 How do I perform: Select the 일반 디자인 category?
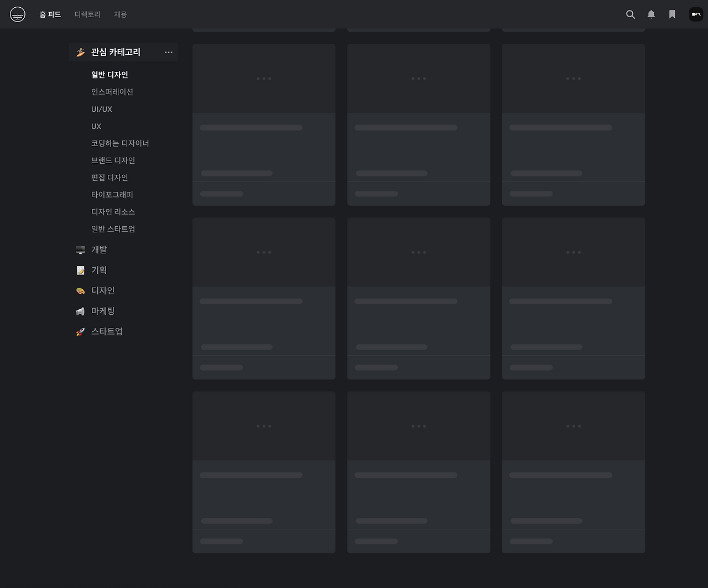[x=110, y=75]
